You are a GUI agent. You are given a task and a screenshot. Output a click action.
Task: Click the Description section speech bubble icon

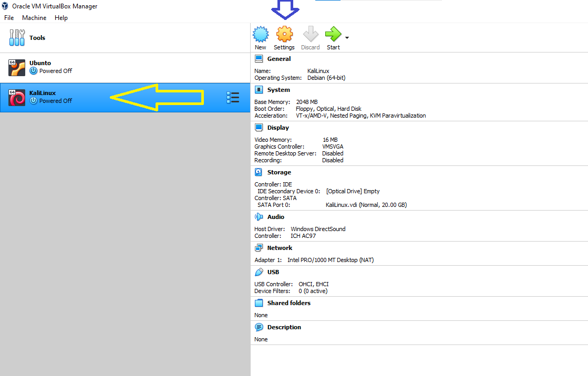coord(259,327)
